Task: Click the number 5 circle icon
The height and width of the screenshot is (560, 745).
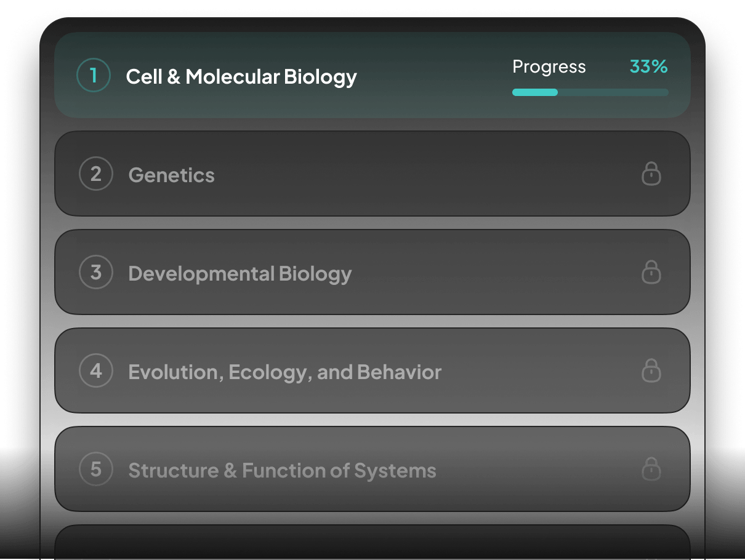Action: (95, 469)
